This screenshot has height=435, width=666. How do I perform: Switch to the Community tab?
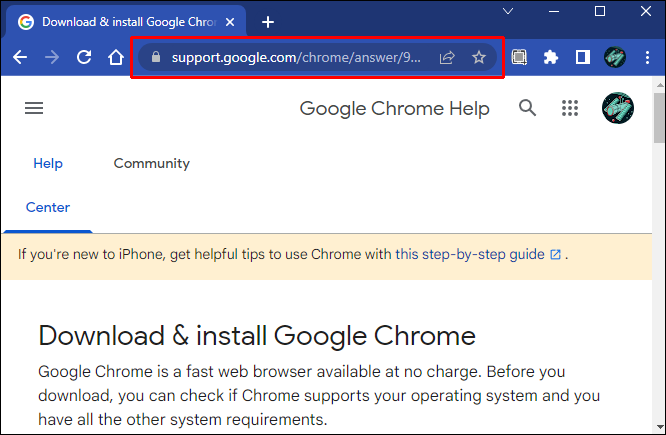coord(152,164)
